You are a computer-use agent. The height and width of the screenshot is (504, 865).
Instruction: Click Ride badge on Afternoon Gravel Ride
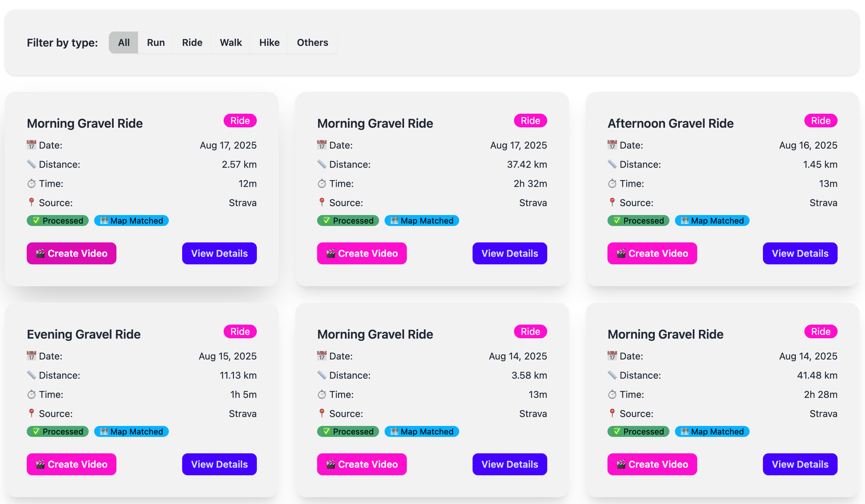[820, 121]
